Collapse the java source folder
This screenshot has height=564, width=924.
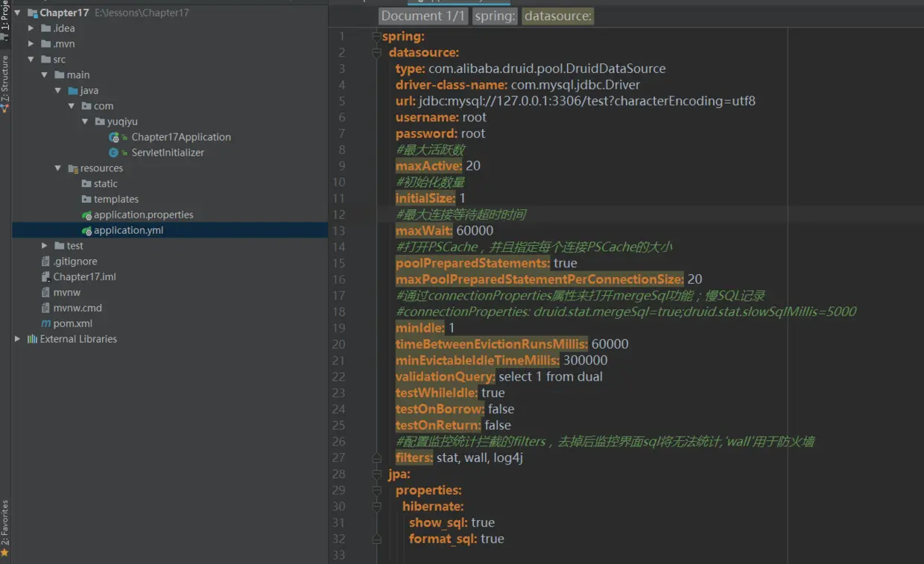coord(57,90)
